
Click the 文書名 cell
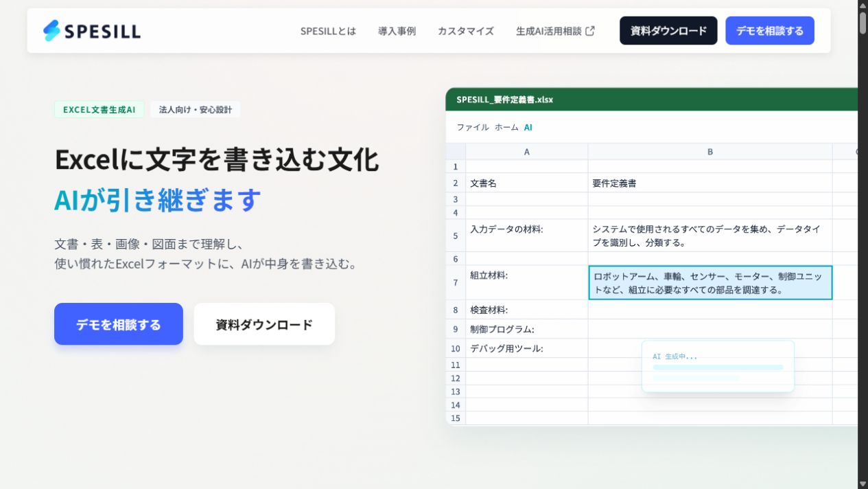click(526, 183)
